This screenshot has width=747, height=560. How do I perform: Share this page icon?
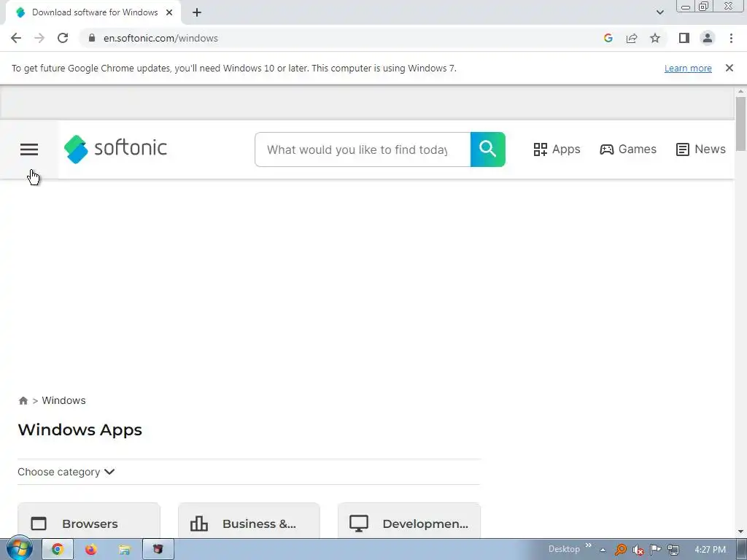[632, 38]
